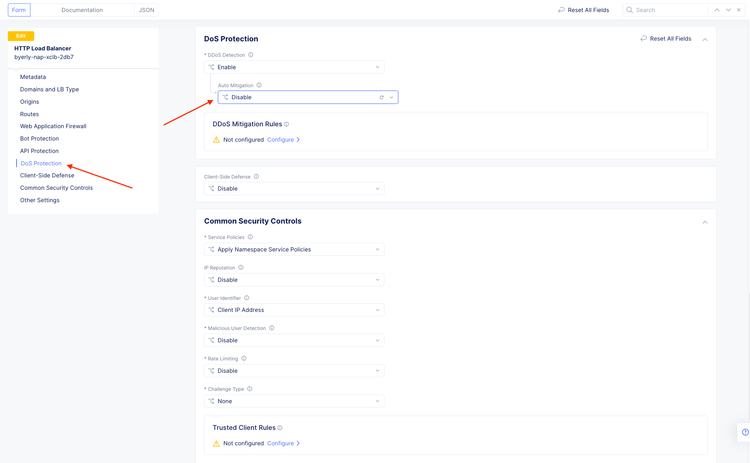This screenshot has height=463, width=750.
Task: Open the Service Policies dropdown
Action: pos(294,249)
